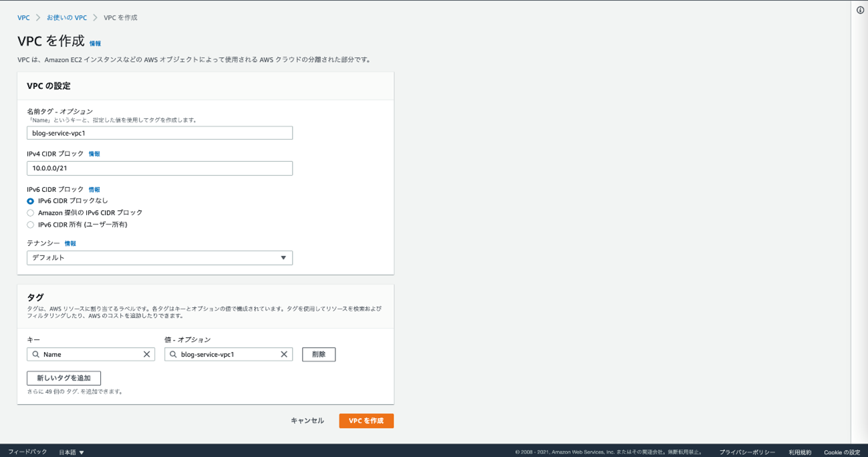Open the 日本語 language selector
This screenshot has width=868, height=457.
pos(71,452)
